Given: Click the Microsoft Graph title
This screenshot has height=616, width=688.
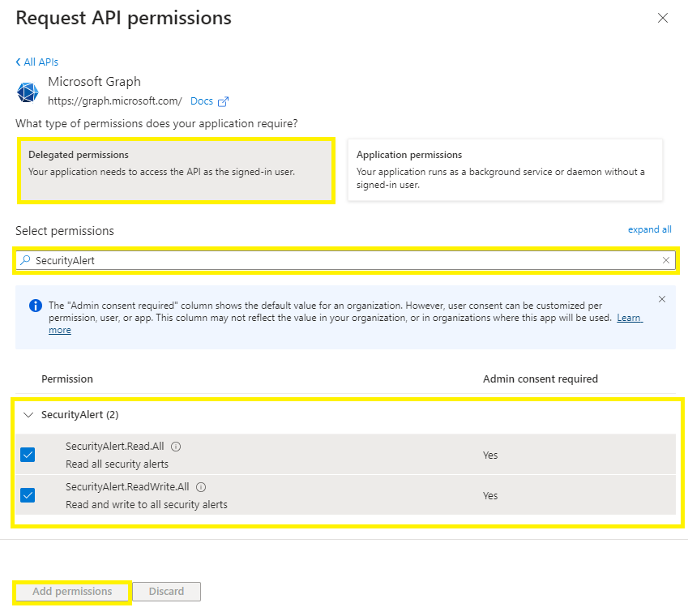Looking at the screenshot, I should pos(94,82).
